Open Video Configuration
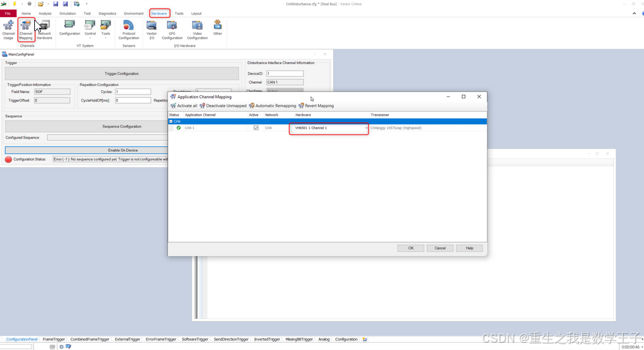Viewport: 644px width, 350px height. pyautogui.click(x=197, y=30)
